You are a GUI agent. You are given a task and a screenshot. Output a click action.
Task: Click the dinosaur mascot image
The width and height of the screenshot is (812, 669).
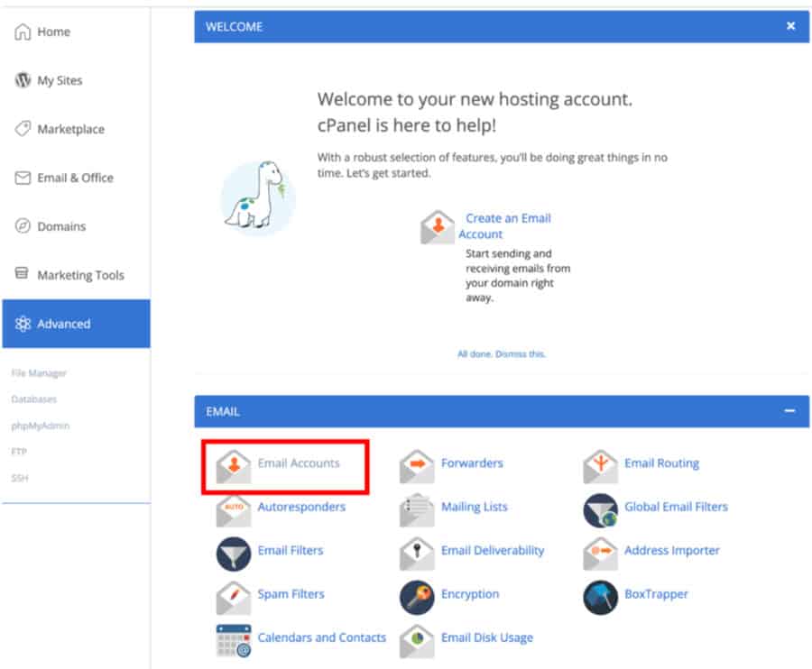258,197
